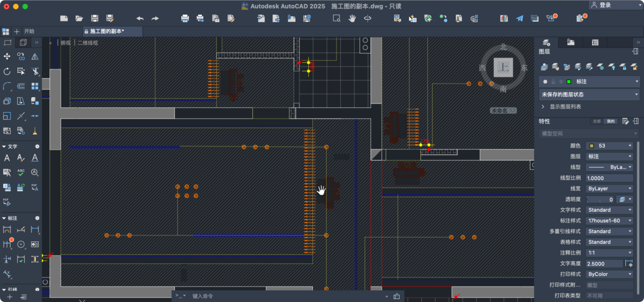Redo the undone action

pyautogui.click(x=155, y=18)
